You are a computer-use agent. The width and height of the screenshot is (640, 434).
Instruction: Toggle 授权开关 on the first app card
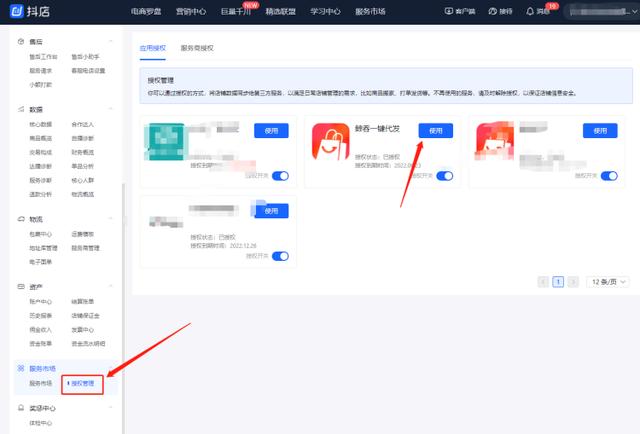(x=280, y=175)
